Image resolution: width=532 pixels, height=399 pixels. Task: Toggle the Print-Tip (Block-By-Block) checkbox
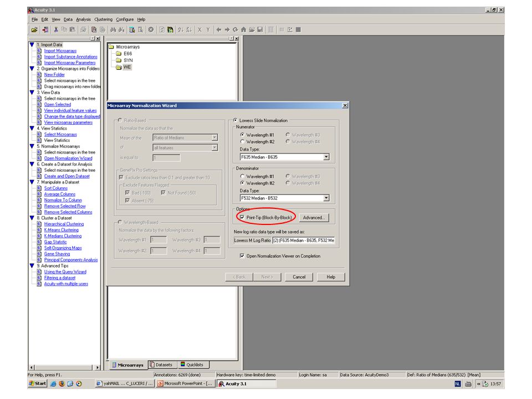242,217
